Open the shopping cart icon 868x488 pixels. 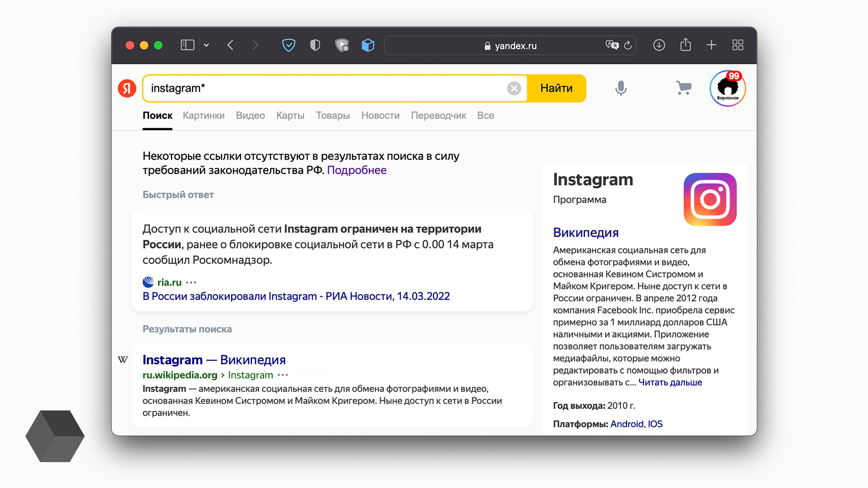tap(683, 88)
